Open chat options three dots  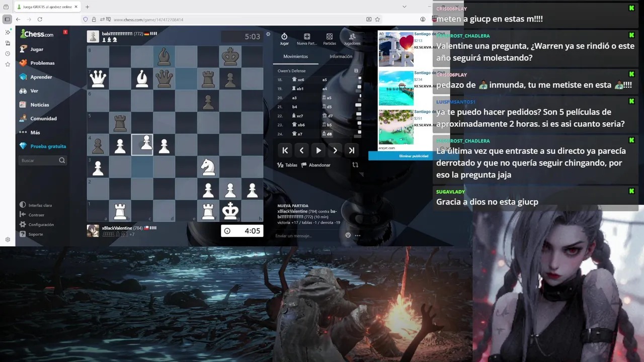point(358,235)
